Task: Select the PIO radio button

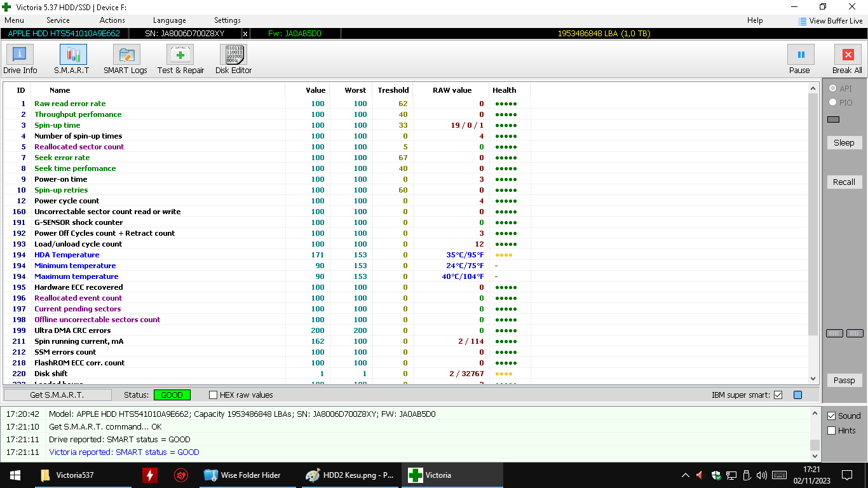Action: [x=833, y=102]
